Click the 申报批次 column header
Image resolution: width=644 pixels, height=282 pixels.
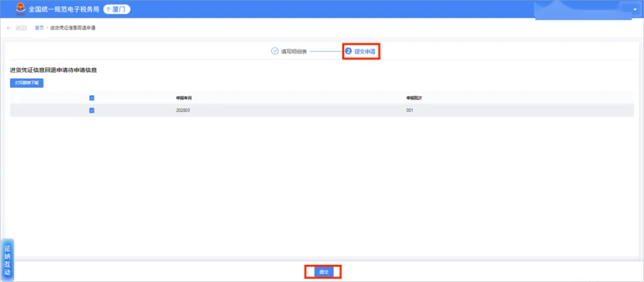(411, 98)
